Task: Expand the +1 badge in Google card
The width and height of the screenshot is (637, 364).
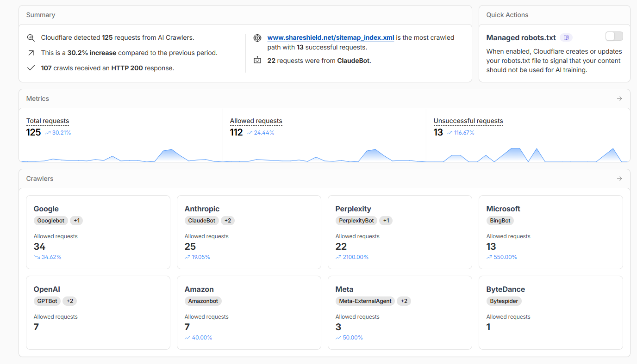Action: click(x=77, y=221)
